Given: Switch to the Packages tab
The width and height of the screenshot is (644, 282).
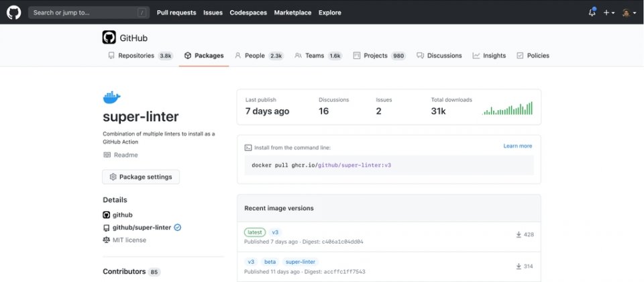Looking at the screenshot, I should [x=204, y=56].
